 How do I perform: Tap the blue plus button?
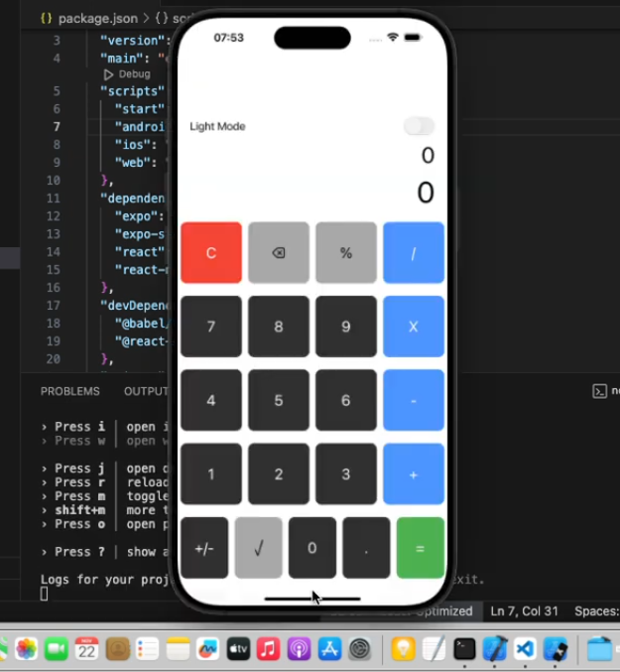(x=414, y=473)
